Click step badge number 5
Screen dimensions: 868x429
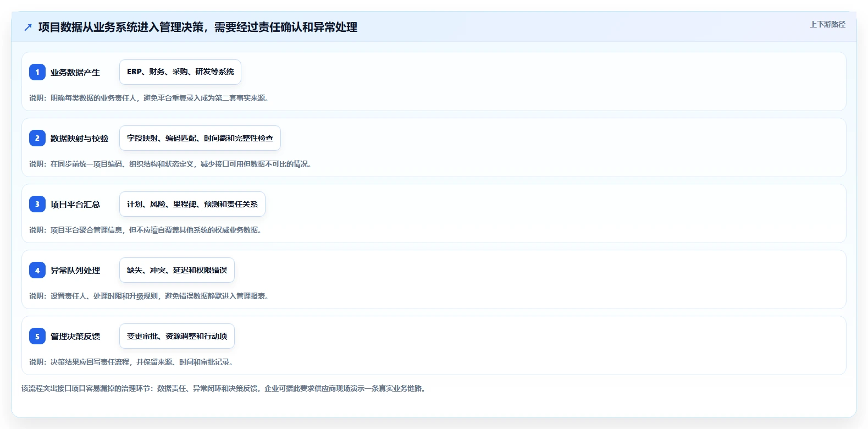tap(37, 336)
